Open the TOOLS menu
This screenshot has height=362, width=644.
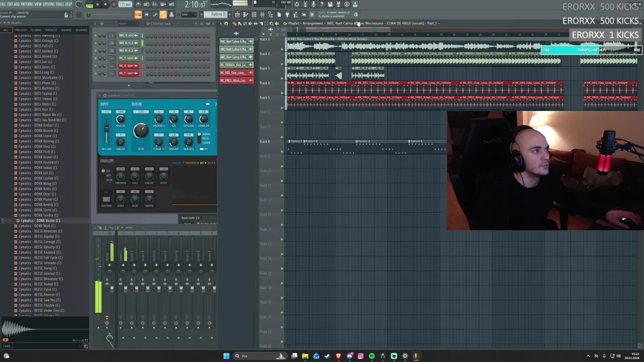tap(60, 4)
